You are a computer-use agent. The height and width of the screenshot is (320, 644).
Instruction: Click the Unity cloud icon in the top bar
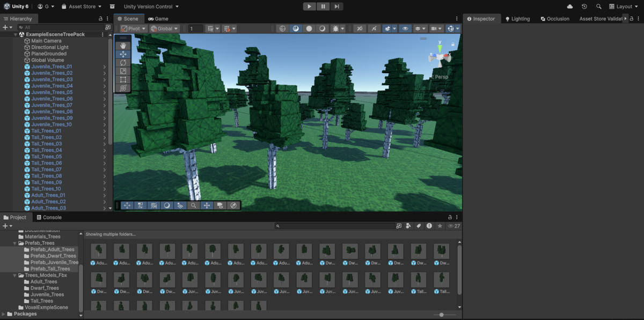point(570,6)
